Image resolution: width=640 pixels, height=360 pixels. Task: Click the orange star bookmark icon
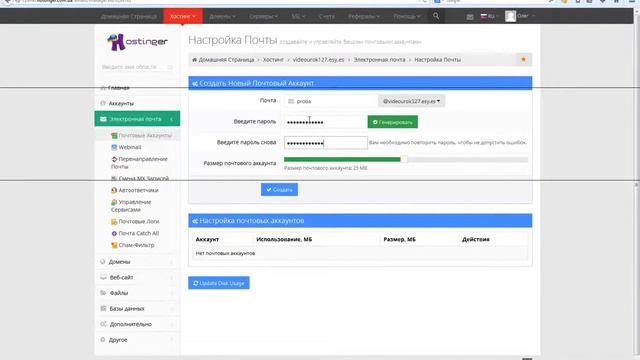[x=523, y=60]
